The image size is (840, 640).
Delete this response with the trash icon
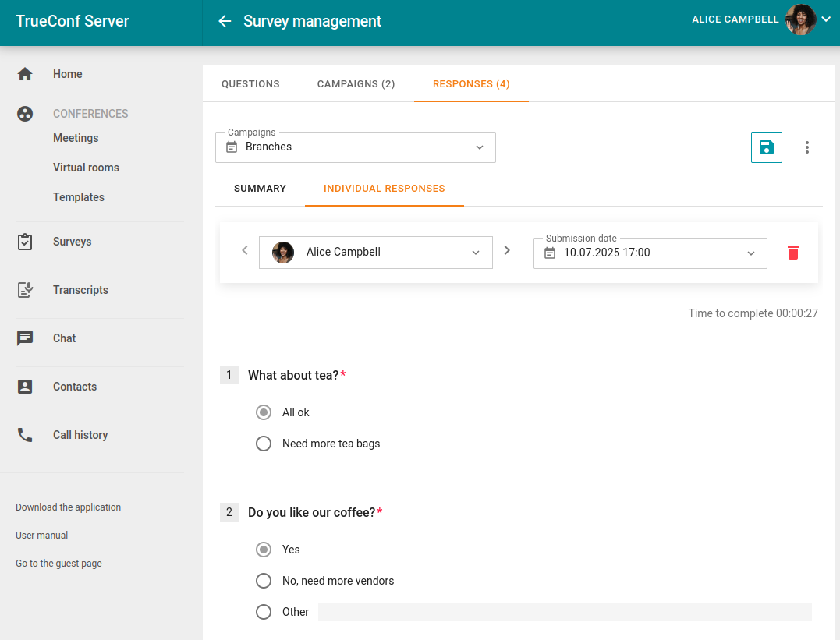793,253
